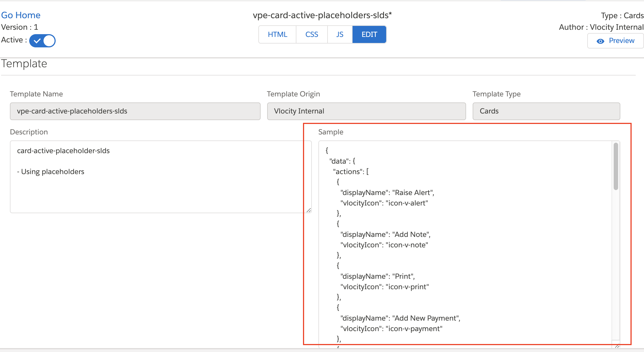Focus the Template Origin field
The image size is (644, 352).
366,111
